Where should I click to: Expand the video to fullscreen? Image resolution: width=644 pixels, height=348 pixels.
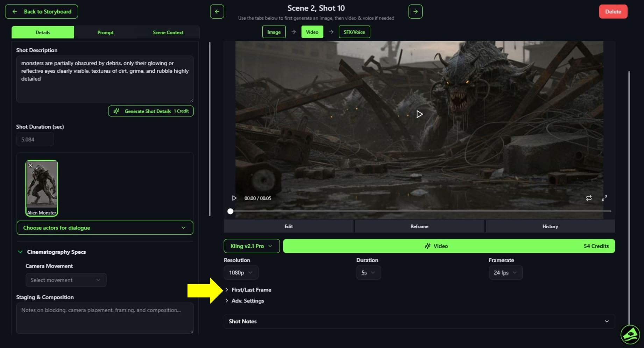point(604,198)
